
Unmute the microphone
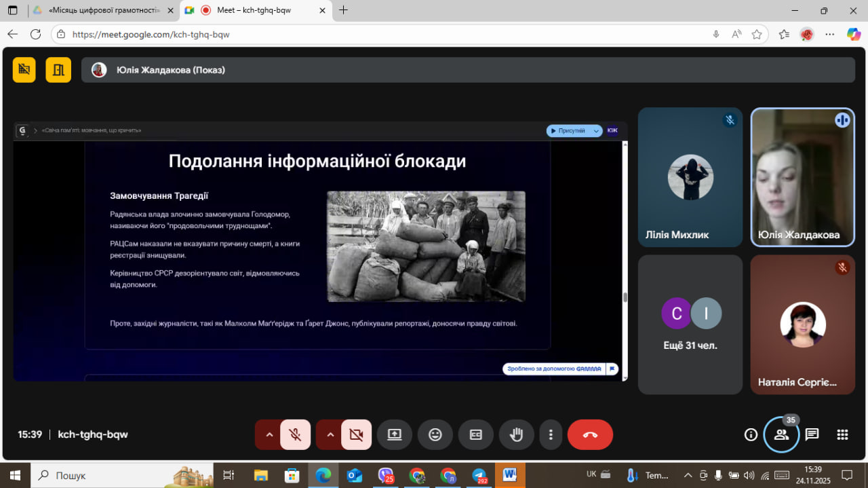tap(295, 435)
